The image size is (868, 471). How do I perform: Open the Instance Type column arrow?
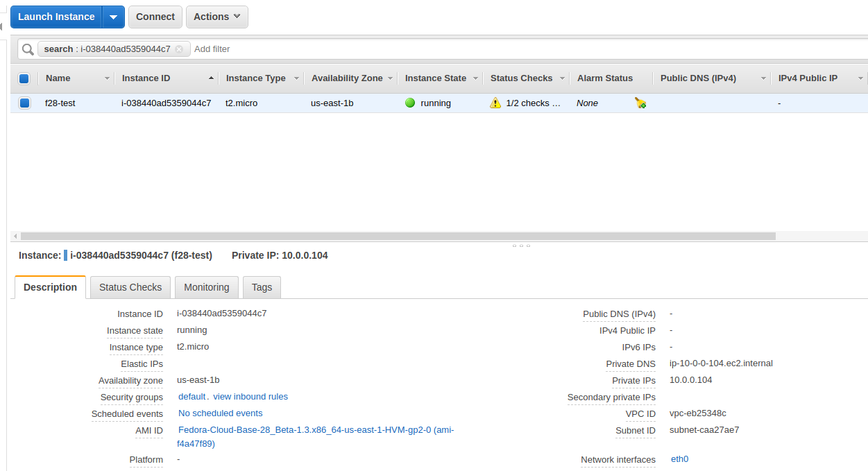click(296, 78)
